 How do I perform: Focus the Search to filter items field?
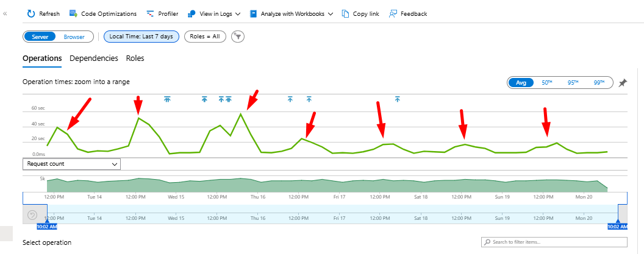click(x=554, y=242)
